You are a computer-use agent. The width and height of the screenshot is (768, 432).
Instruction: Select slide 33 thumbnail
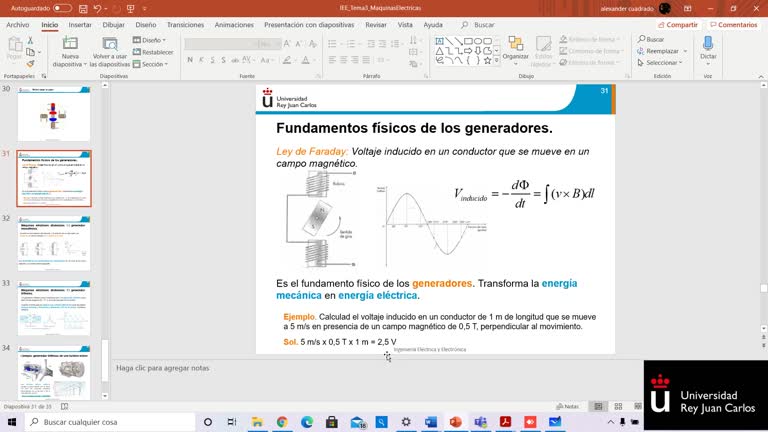click(x=54, y=308)
